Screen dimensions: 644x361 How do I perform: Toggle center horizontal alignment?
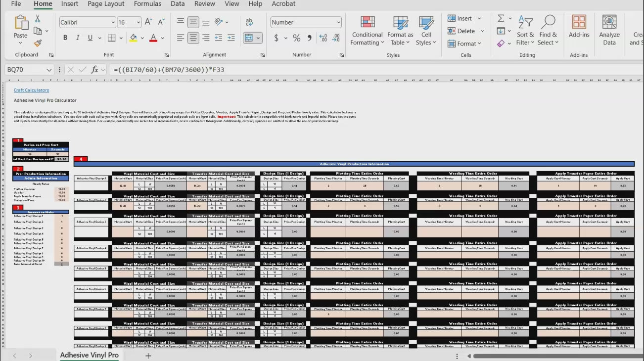[193, 38]
